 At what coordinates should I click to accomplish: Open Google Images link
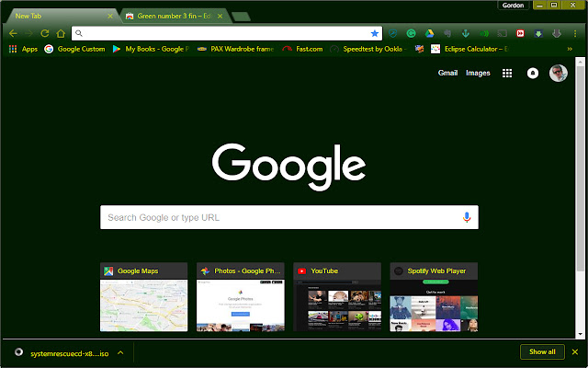478,73
